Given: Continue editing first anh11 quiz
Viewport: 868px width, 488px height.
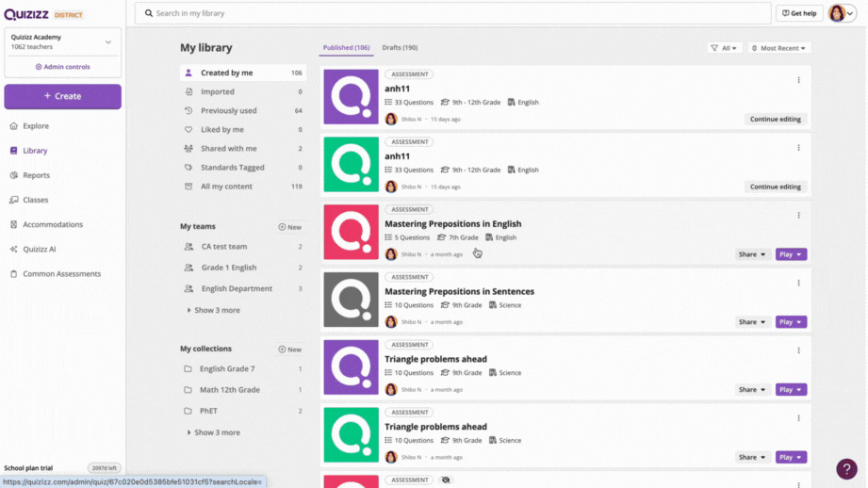Looking at the screenshot, I should [775, 119].
